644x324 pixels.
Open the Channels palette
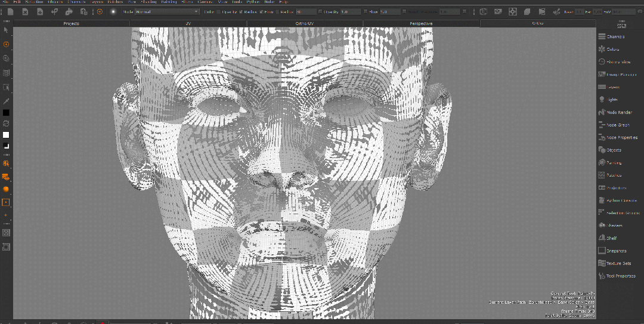[612, 36]
